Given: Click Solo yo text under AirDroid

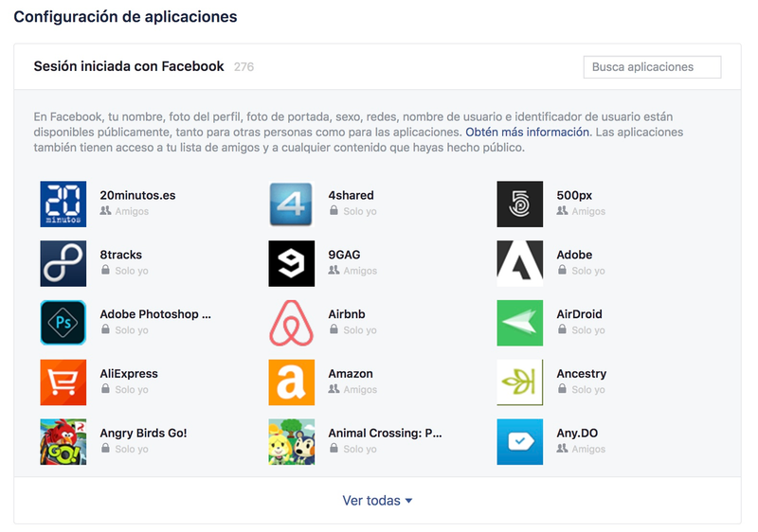Looking at the screenshot, I should click(x=588, y=330).
